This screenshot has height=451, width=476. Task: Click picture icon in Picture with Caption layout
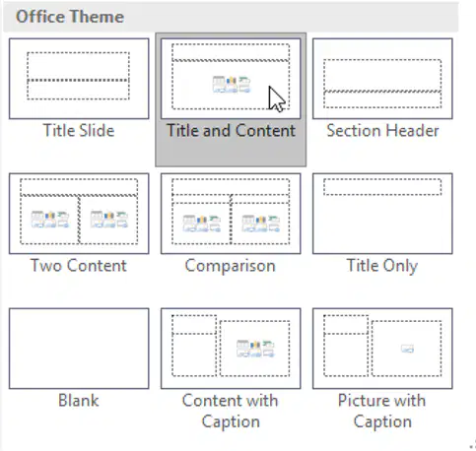coord(407,349)
